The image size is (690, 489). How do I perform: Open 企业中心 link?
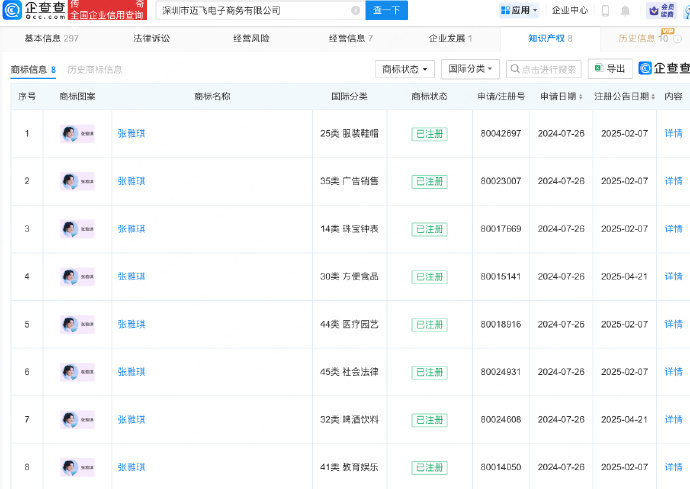pyautogui.click(x=570, y=10)
